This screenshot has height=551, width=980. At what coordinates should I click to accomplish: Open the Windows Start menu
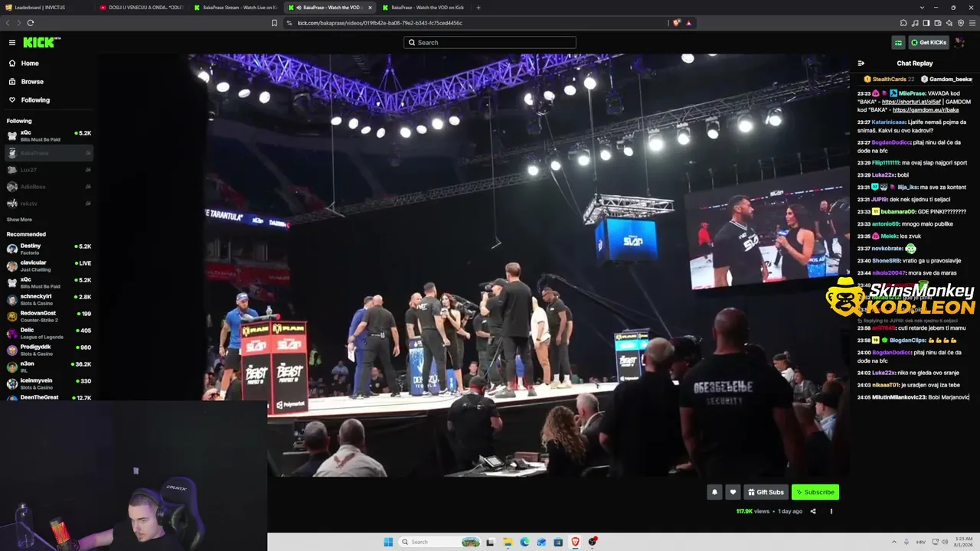point(388,542)
